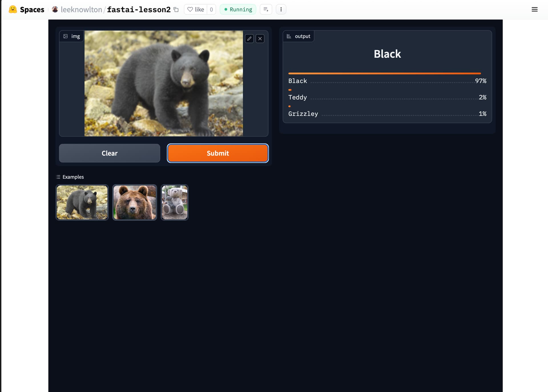The width and height of the screenshot is (548, 392).
Task: Open the three-dot more options menu
Action: click(281, 9)
